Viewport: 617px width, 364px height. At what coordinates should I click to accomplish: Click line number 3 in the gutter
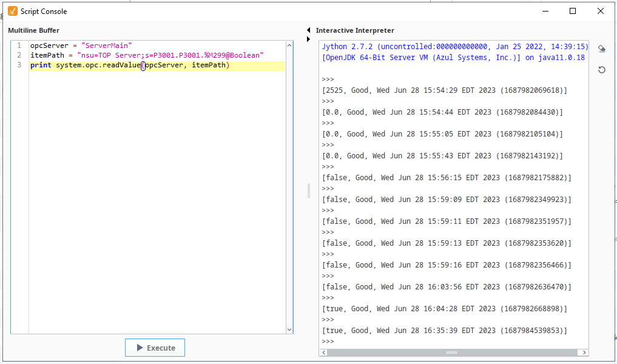click(x=19, y=65)
